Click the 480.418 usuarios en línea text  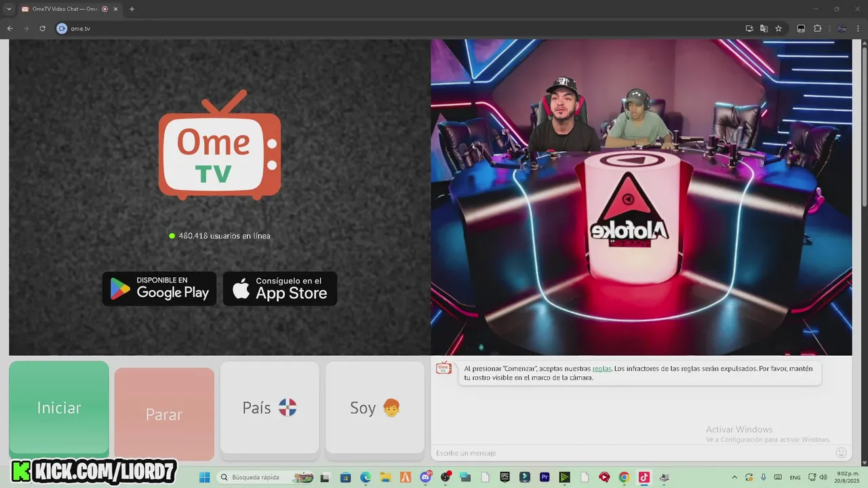[x=224, y=236]
